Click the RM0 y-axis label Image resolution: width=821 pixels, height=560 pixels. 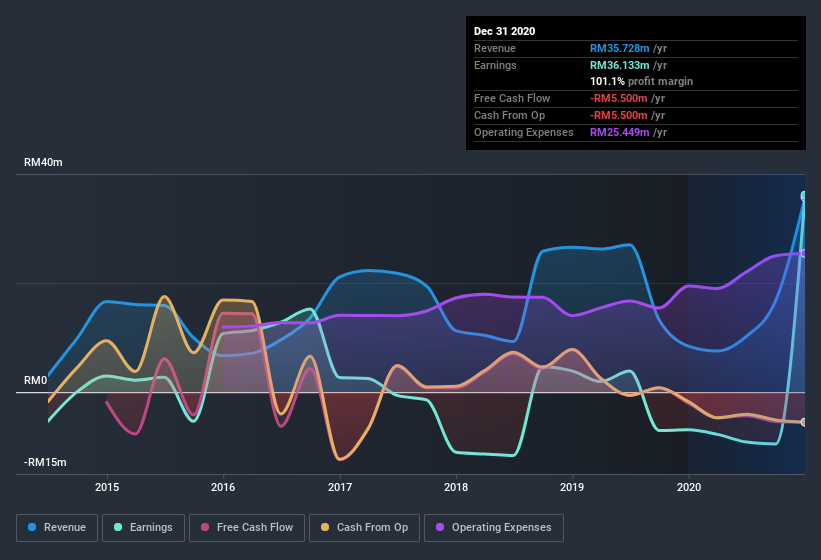pyautogui.click(x=36, y=380)
